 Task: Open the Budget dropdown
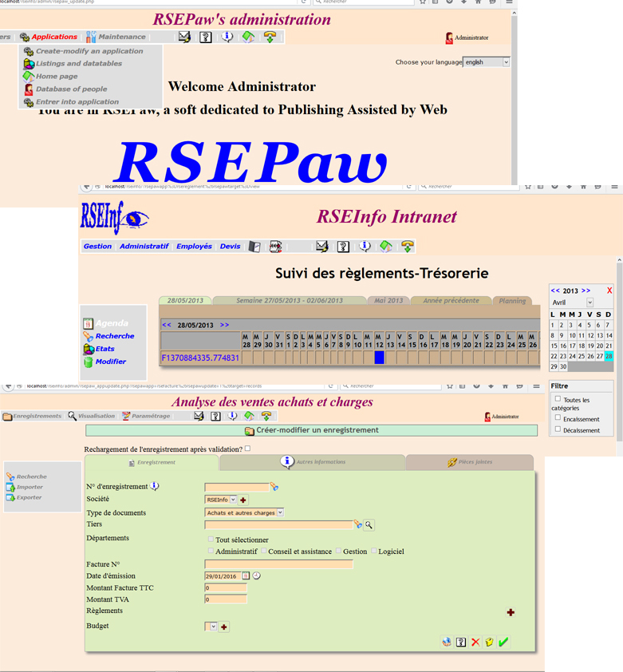(211, 627)
